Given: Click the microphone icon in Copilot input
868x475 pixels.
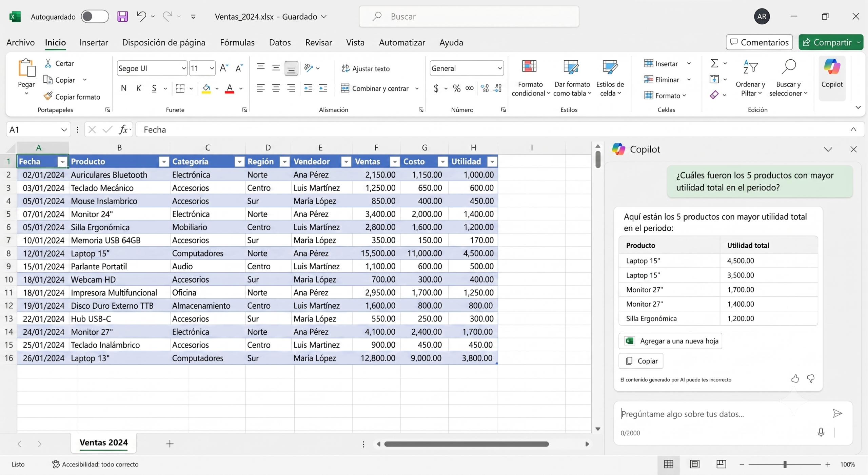Looking at the screenshot, I should 821,432.
